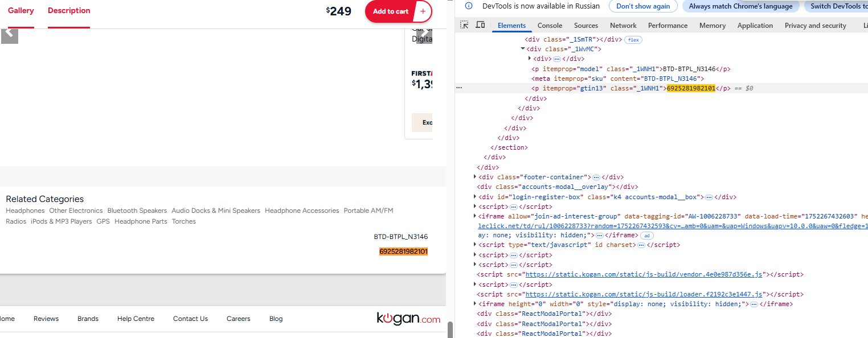Click the Switch DevTools language button
The height and width of the screenshot is (338, 868).
tap(836, 6)
